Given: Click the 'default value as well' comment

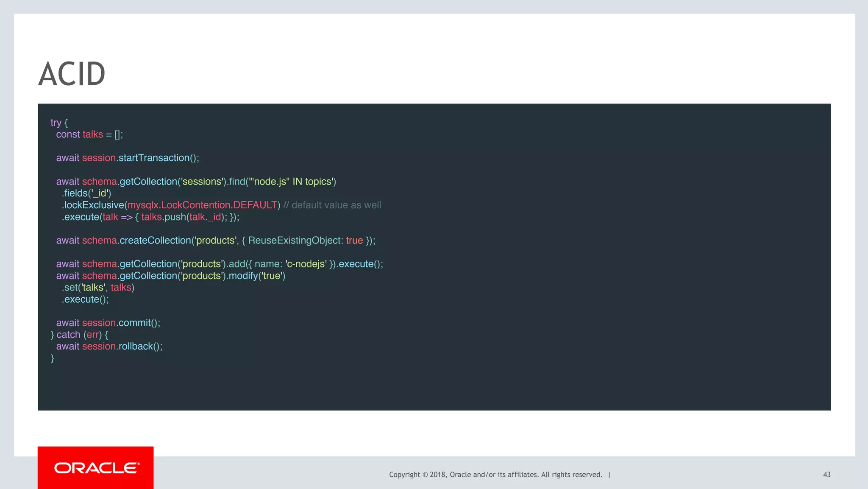Looking at the screenshot, I should click(x=332, y=205).
